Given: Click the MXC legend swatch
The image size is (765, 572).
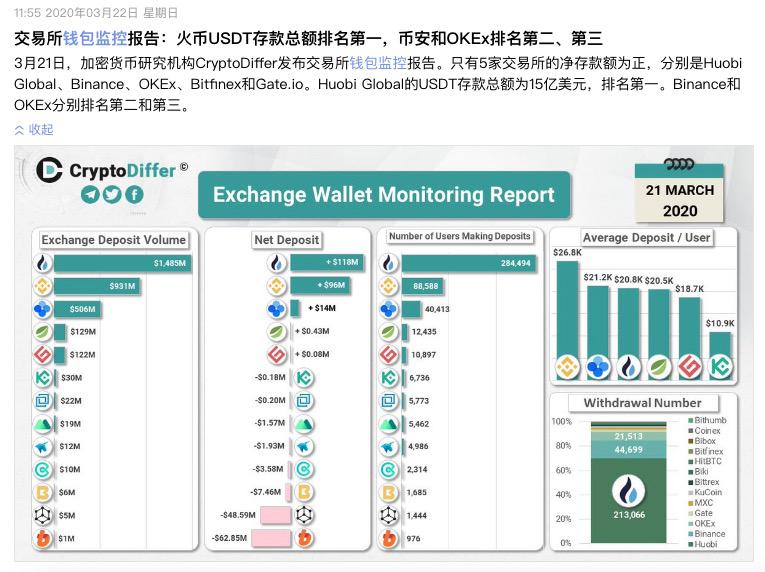Looking at the screenshot, I should tap(691, 503).
